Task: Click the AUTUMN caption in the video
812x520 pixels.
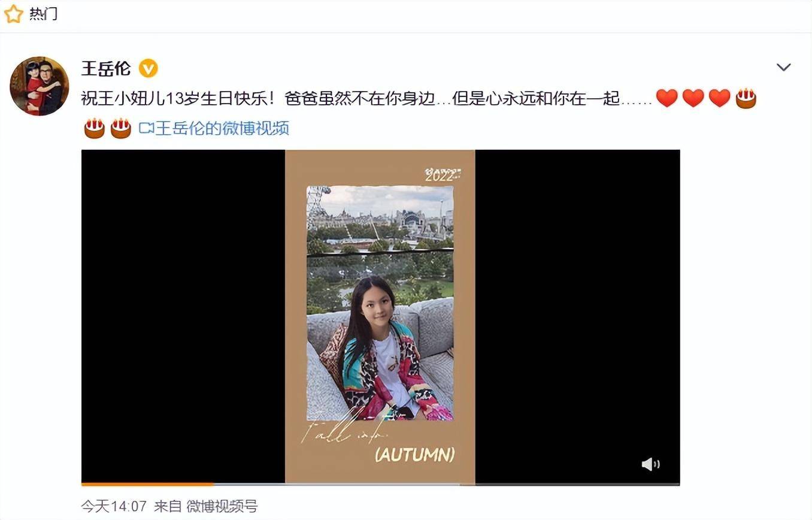Action: click(x=414, y=454)
